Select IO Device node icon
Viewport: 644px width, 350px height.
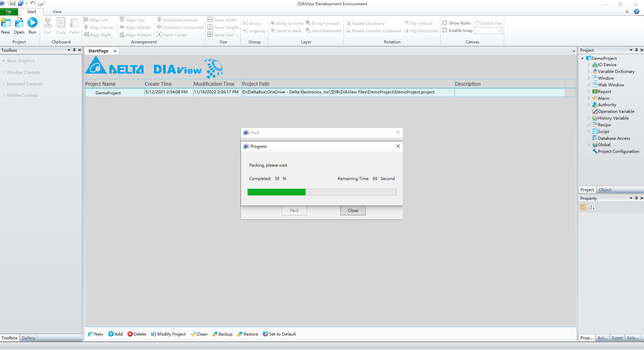[595, 65]
